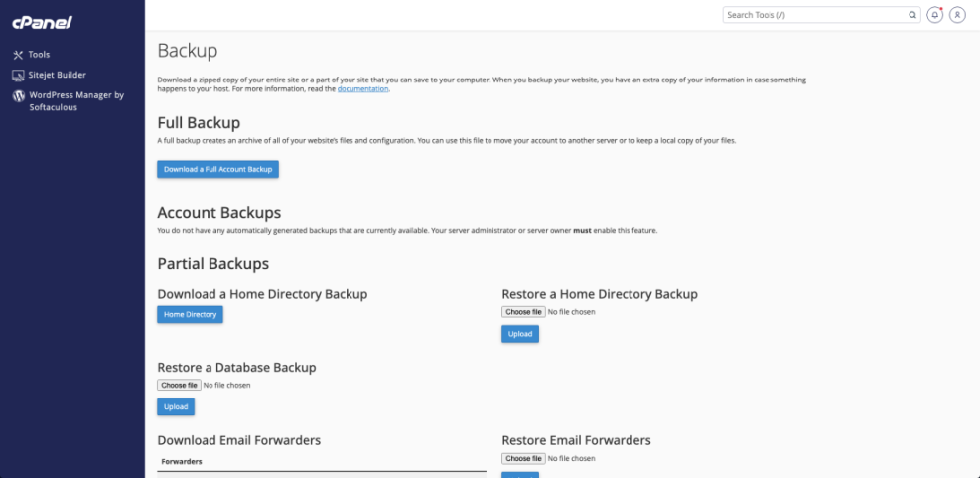Click the Tools wrench icon in the sidebar

(18, 55)
